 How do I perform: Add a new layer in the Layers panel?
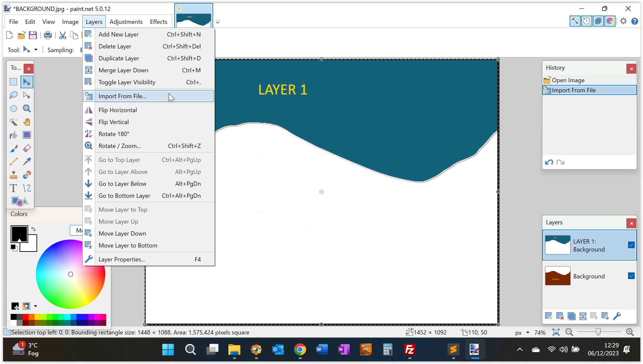click(549, 316)
